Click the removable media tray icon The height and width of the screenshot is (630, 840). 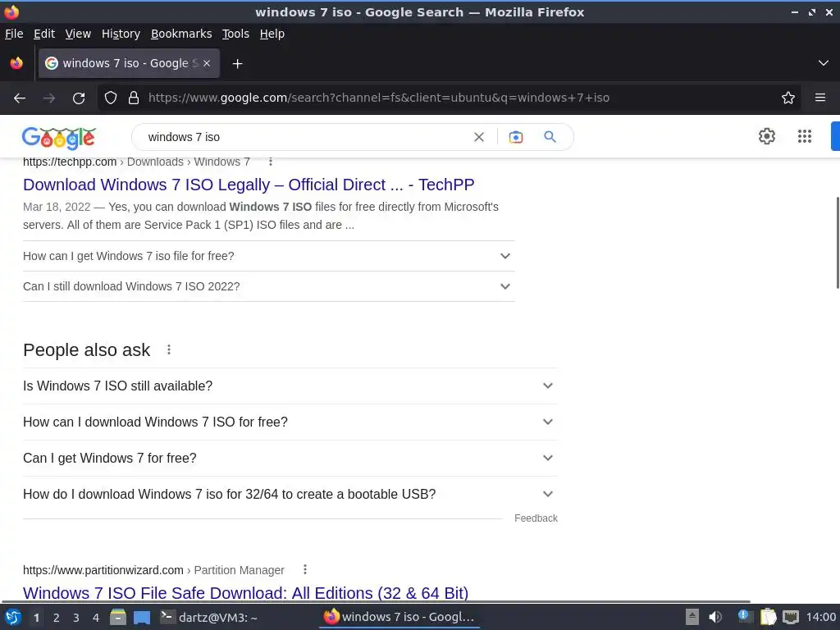point(692,617)
